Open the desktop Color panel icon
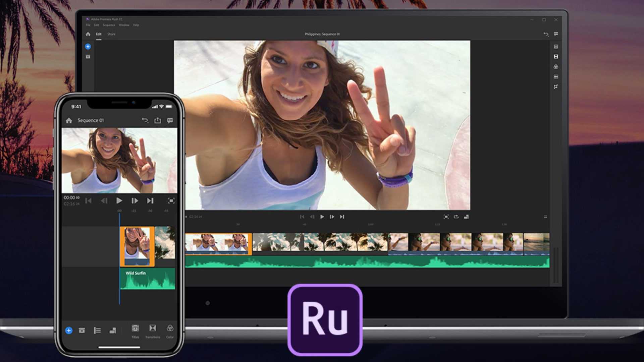 (x=556, y=67)
